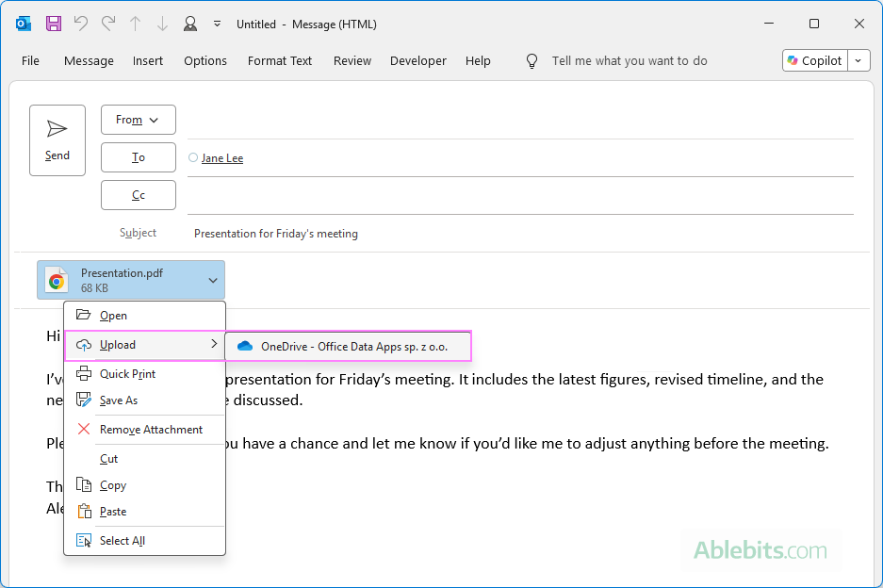Click the Cc button
The height and width of the screenshot is (588, 883).
pos(138,195)
